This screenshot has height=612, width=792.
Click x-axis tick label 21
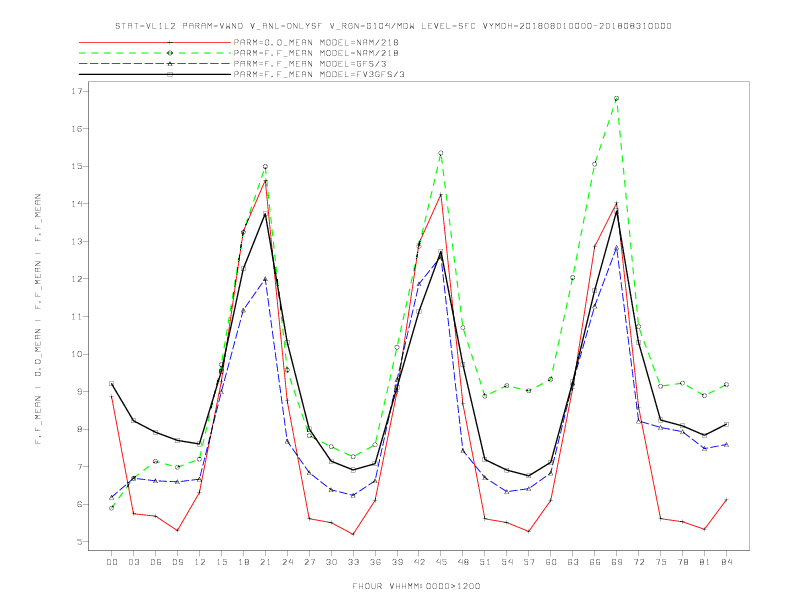tap(265, 562)
